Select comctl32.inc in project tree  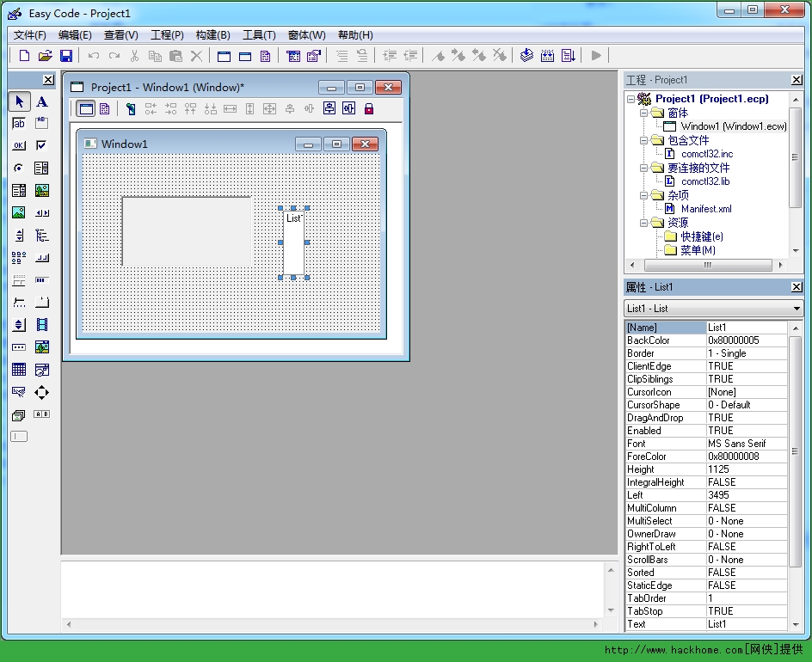707,154
